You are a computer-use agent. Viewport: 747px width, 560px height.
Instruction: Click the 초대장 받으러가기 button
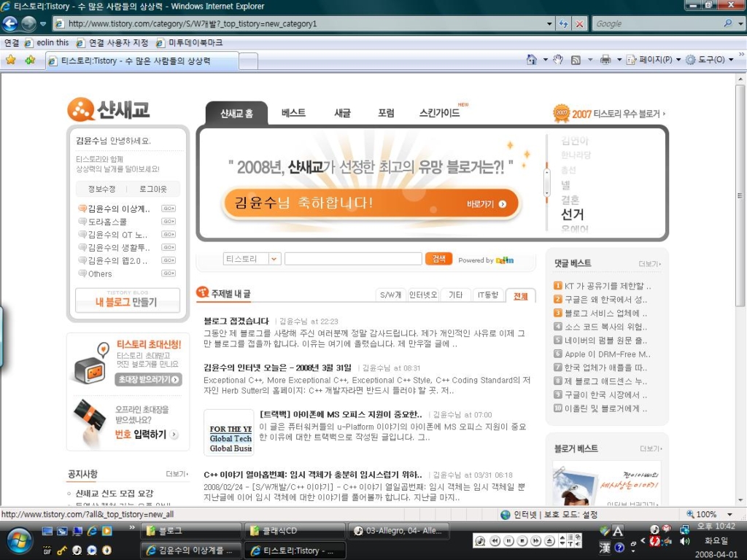[148, 379]
